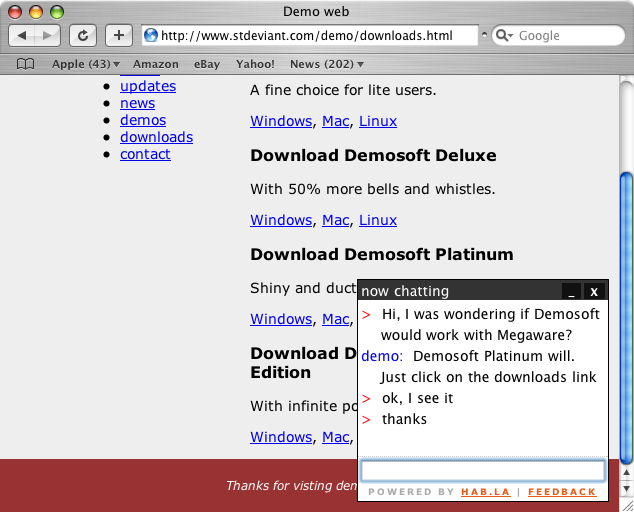The width and height of the screenshot is (634, 512).
Task: Click the chat message input field
Action: [x=482, y=470]
